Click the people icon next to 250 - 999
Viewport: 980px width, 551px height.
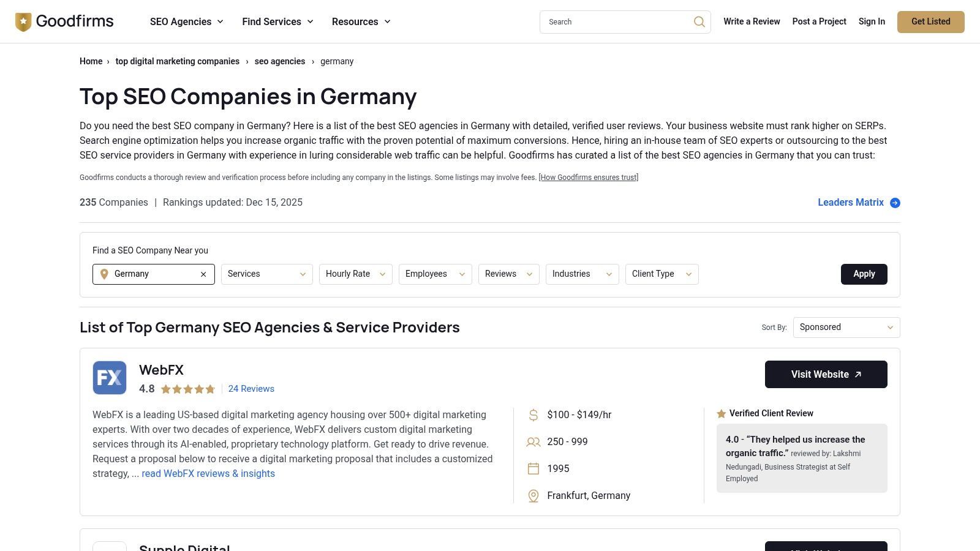[532, 441]
